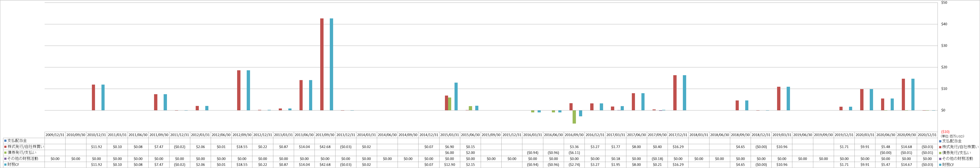Image resolution: width=980 pixels, height=168 pixels.
Task: Click the red bar at 2020/09/30
Action: (904, 95)
